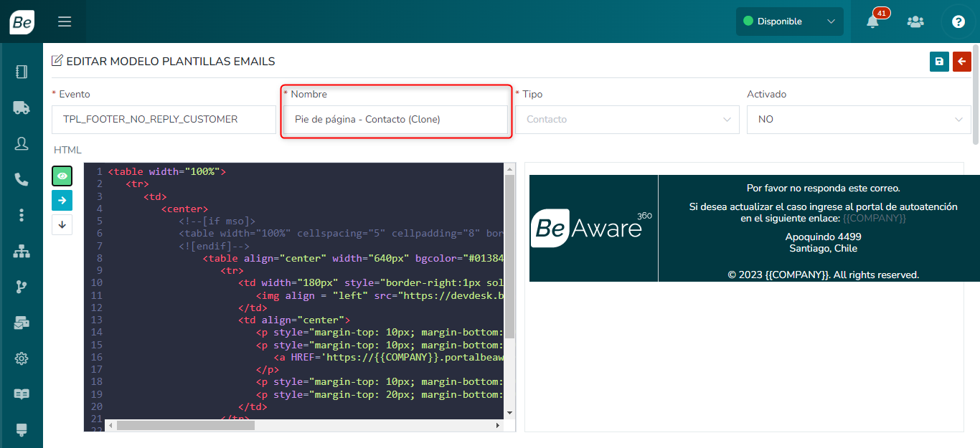Click the hamburger menu icon
Viewport: 980px width, 448px height.
65,22
